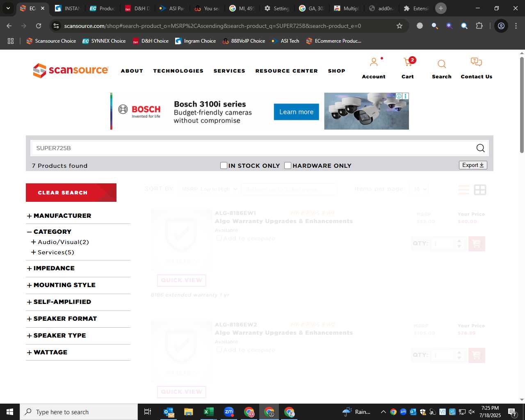Screen dimensions: 525x420
Task: Open the Chrome extensions puzzle icon
Action: (479, 26)
